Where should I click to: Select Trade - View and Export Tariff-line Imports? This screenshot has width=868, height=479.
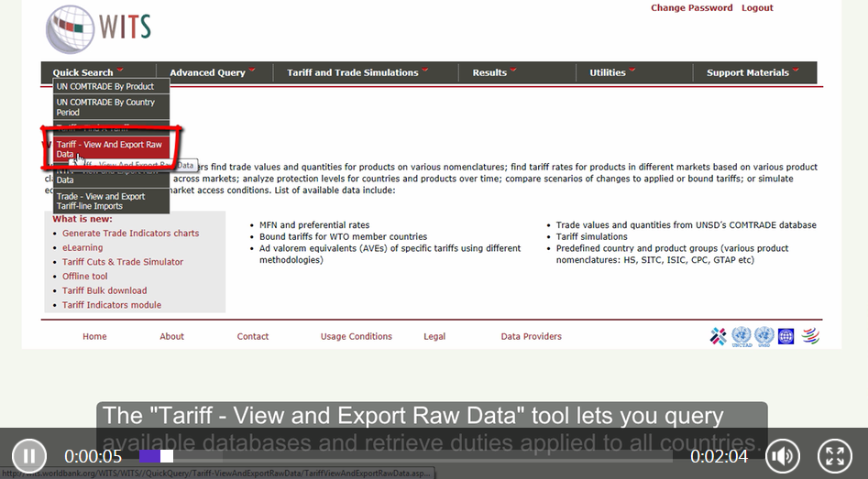click(101, 201)
